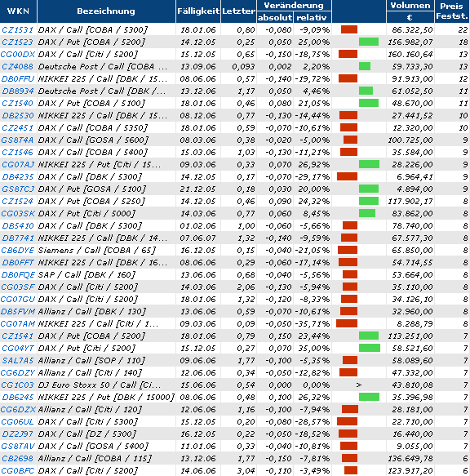Open WKN link CG07AJ

point(18,165)
